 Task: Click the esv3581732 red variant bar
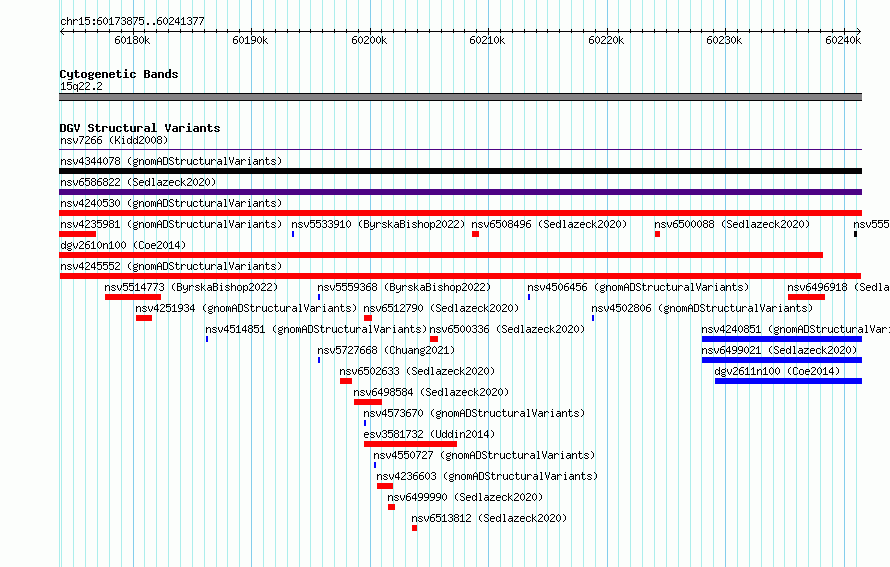coord(410,444)
